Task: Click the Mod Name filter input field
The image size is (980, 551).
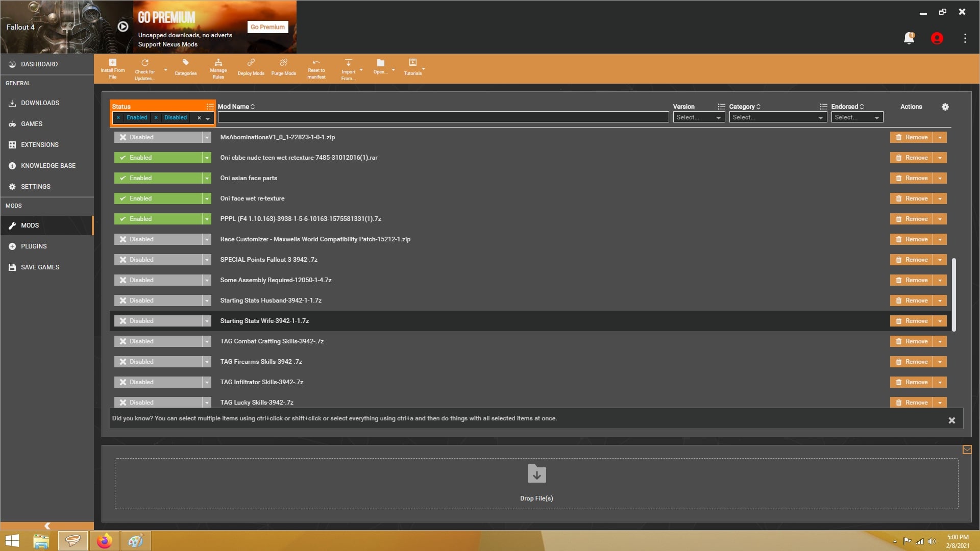Action: 443,117
